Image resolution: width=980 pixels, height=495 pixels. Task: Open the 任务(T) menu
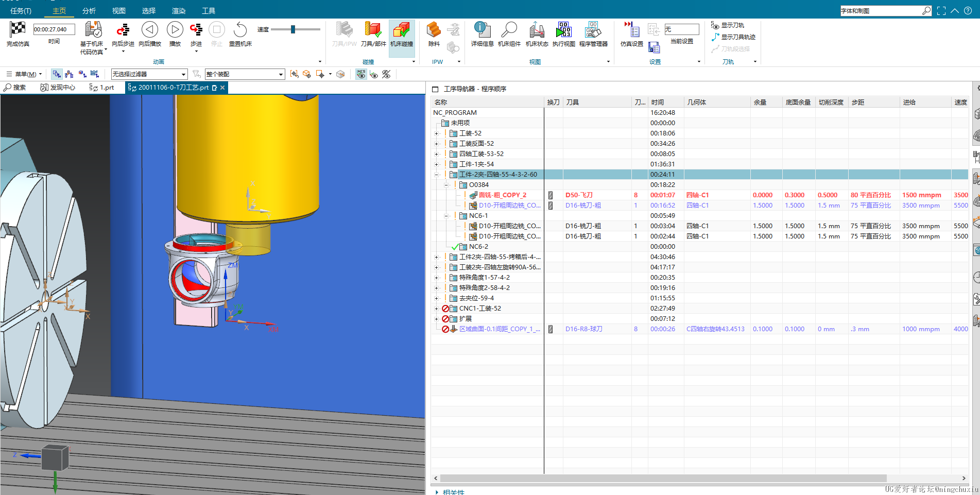[21, 11]
